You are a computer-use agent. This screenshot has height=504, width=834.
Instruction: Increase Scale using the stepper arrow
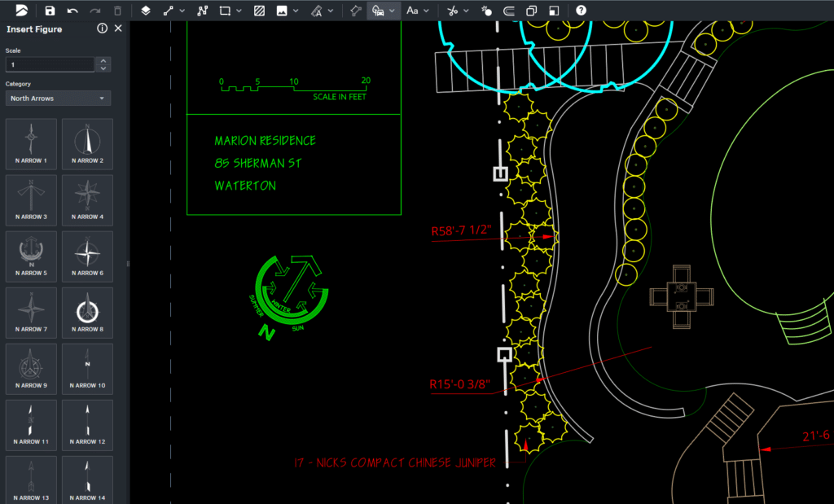(x=103, y=60)
